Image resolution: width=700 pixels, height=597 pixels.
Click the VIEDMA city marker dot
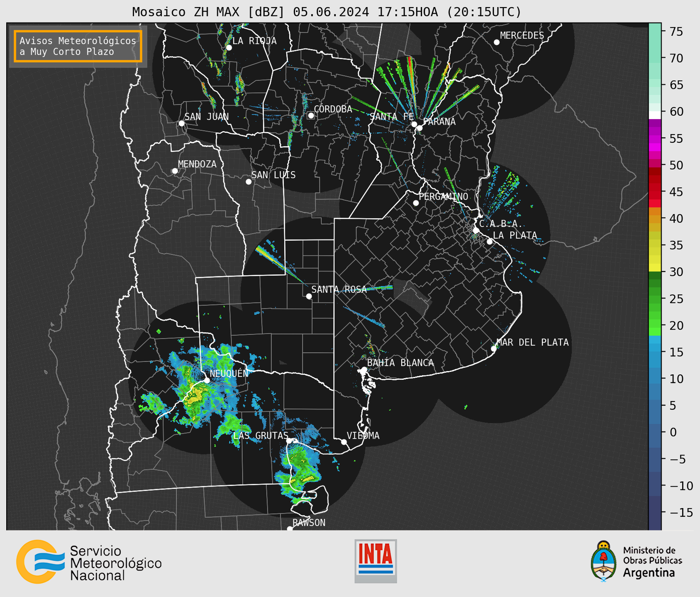[344, 442]
